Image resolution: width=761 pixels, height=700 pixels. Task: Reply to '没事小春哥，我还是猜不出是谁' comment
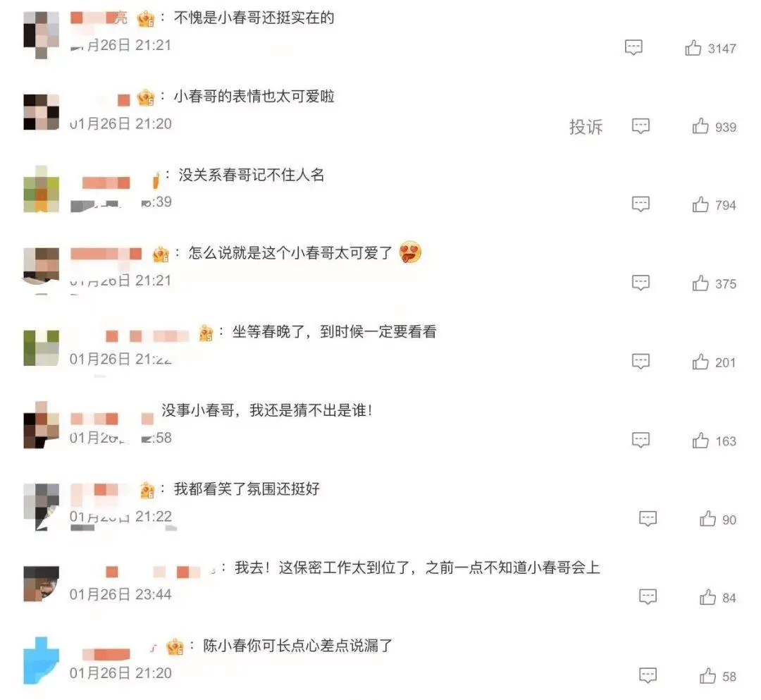pyautogui.click(x=641, y=441)
